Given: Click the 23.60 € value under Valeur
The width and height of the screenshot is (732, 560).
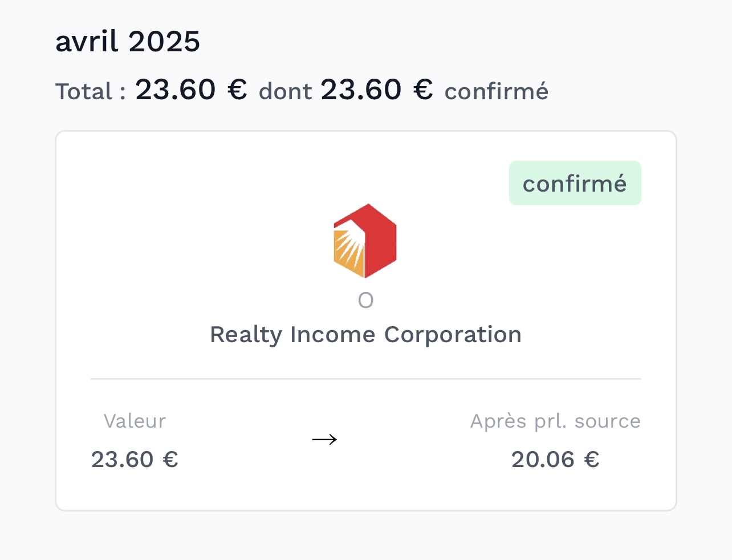Looking at the screenshot, I should (135, 459).
